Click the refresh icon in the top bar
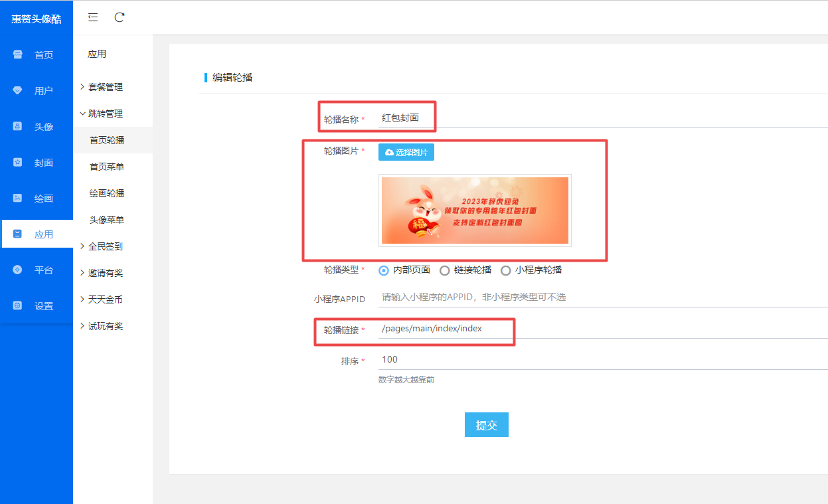Image resolution: width=828 pixels, height=504 pixels. 120,17
